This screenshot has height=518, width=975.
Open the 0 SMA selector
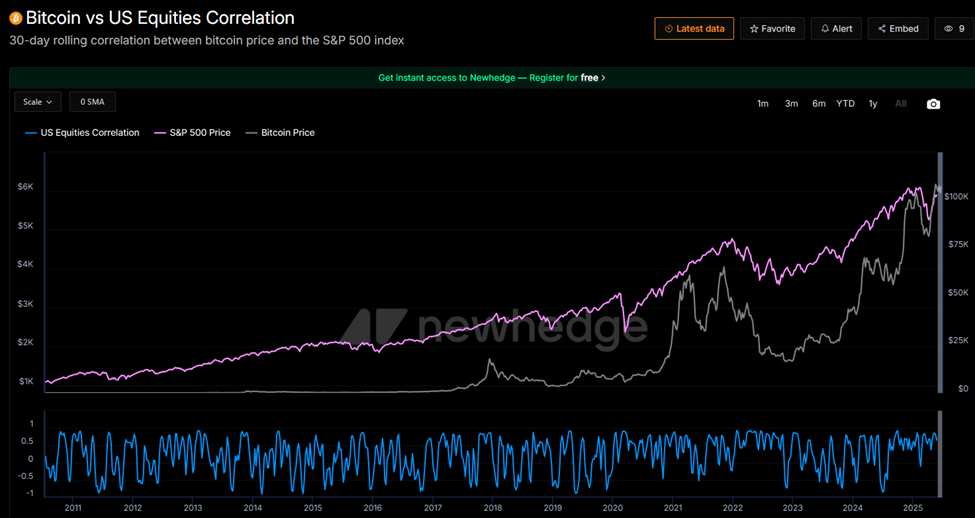(x=92, y=102)
